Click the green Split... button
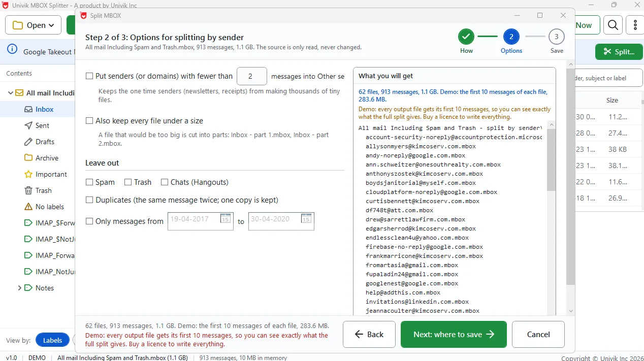 pyautogui.click(x=619, y=52)
